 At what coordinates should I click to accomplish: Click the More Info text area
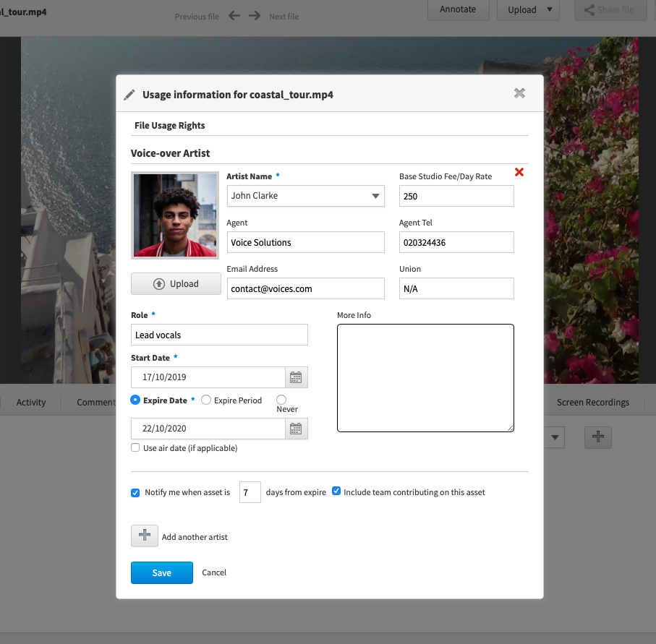425,378
